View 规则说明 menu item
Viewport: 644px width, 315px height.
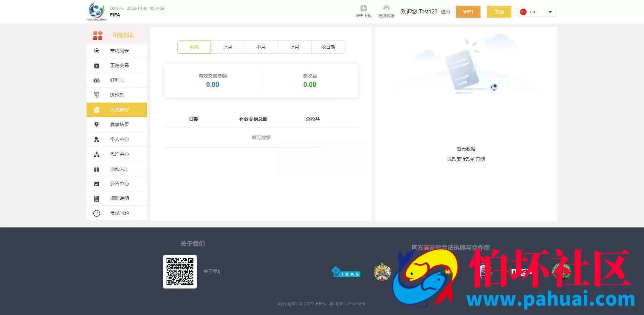[117, 198]
